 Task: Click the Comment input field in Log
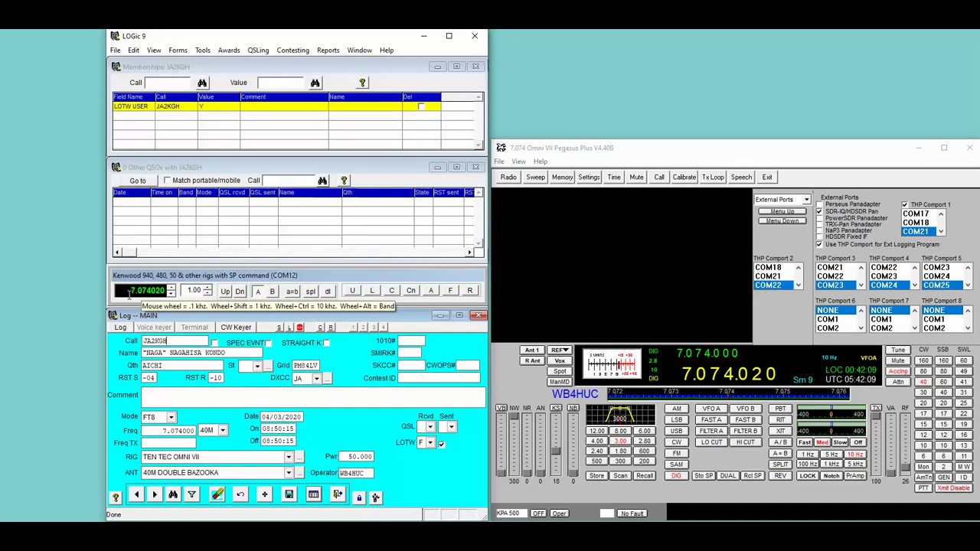313,396
